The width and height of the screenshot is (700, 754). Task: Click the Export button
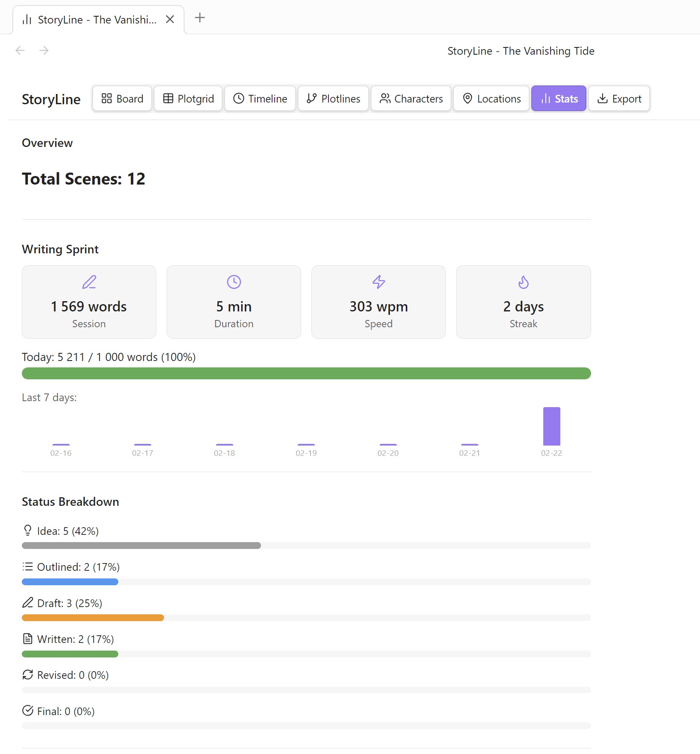(x=619, y=99)
